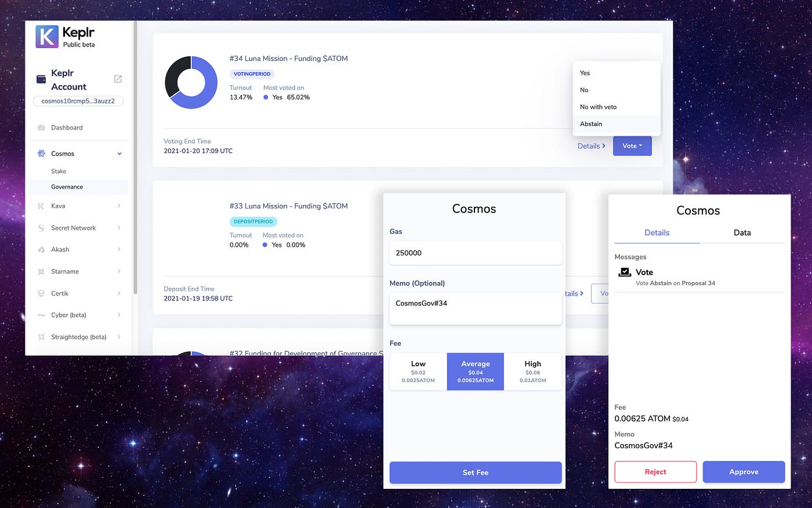Click the Memo (Optional) input field
The width and height of the screenshot is (812, 508).
click(476, 309)
